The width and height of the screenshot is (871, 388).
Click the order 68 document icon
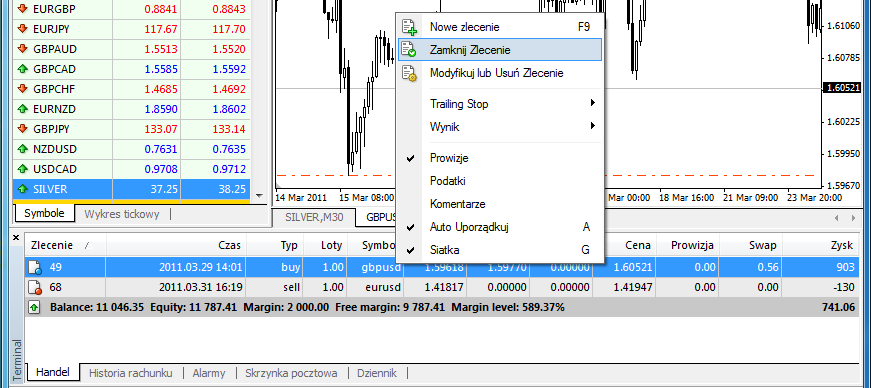point(35,287)
